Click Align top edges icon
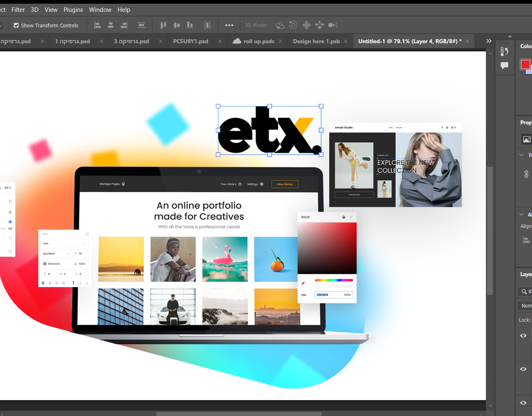The width and height of the screenshot is (532, 416). 163,25
